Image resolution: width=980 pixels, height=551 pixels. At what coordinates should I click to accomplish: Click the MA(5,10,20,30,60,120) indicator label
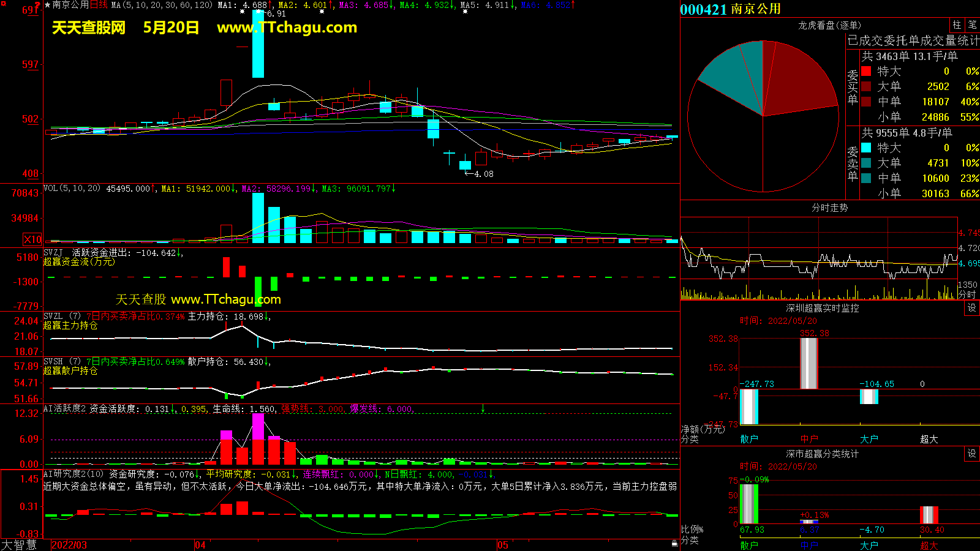click(162, 5)
